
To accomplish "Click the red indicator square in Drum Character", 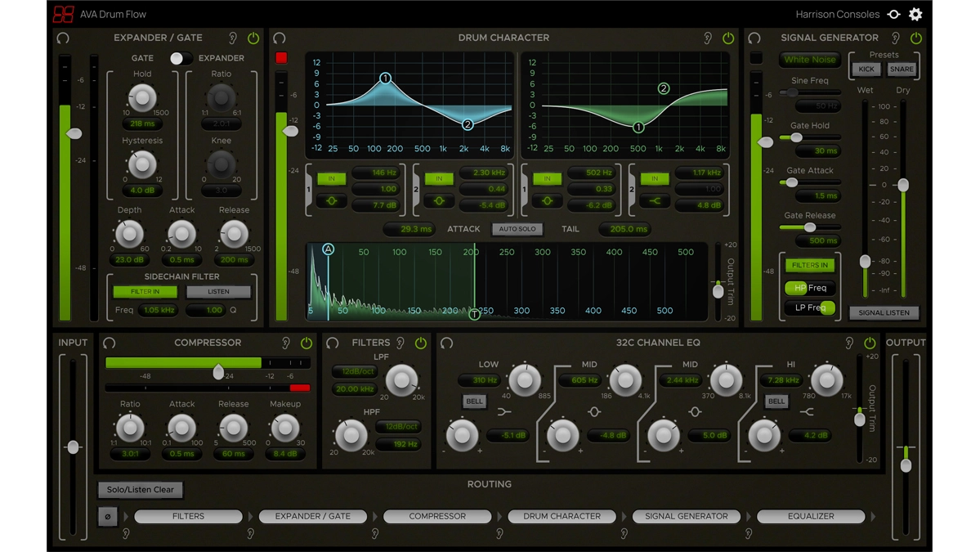I will point(281,58).
